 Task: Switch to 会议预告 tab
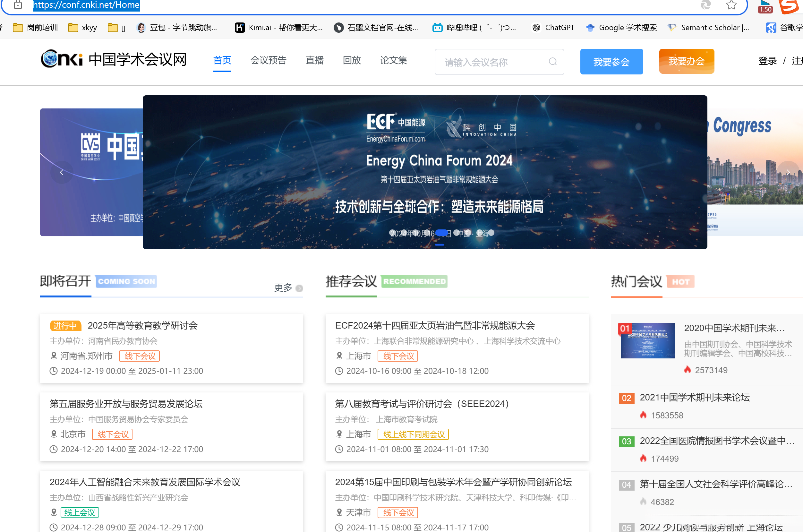point(268,60)
